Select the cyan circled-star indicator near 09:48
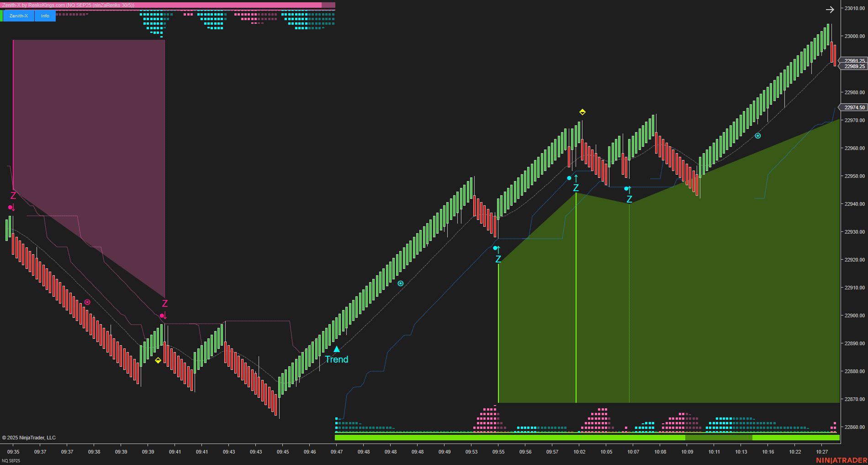 coord(401,283)
